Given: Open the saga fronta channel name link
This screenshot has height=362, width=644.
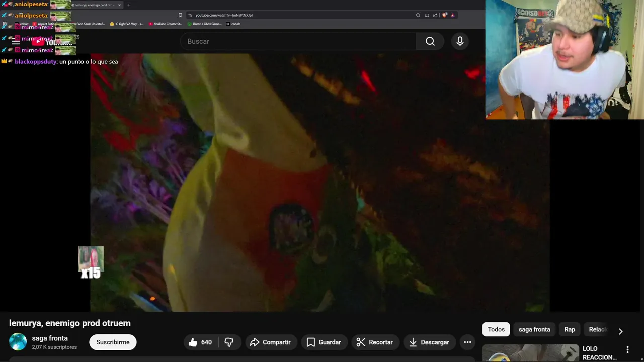Looking at the screenshot, I should pos(50,338).
